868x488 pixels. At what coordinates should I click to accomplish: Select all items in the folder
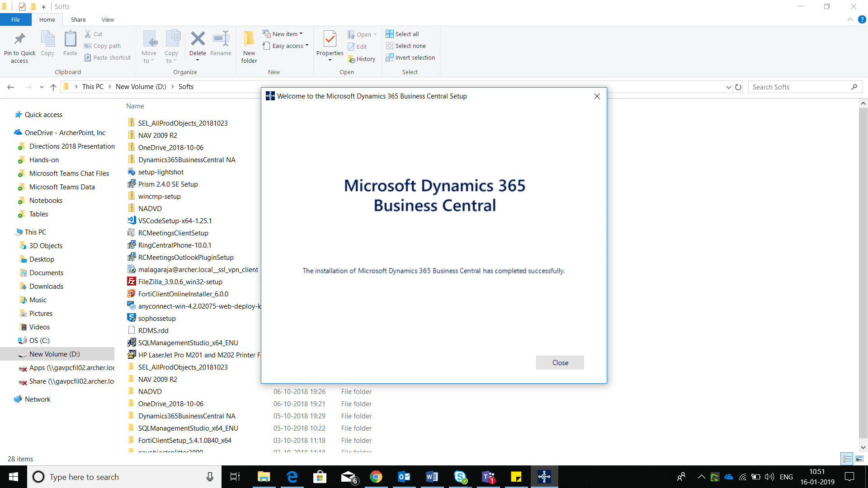click(x=402, y=33)
